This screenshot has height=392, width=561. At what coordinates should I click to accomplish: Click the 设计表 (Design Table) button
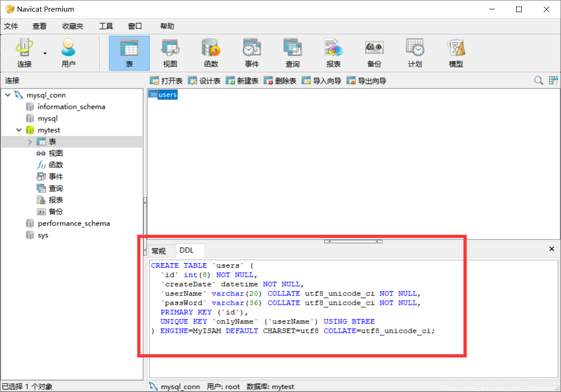tap(204, 81)
